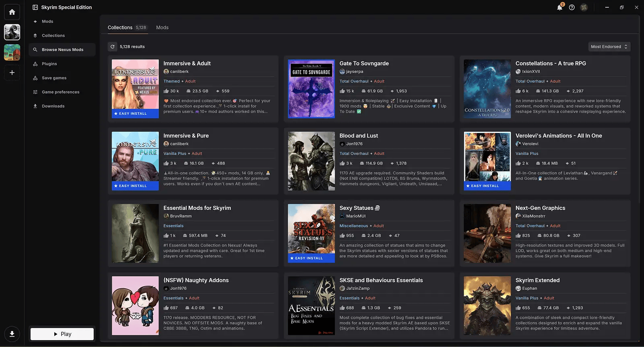This screenshot has height=347, width=644.
Task: Open Essential Mods for Skyrim collection
Action: pyautogui.click(x=197, y=208)
